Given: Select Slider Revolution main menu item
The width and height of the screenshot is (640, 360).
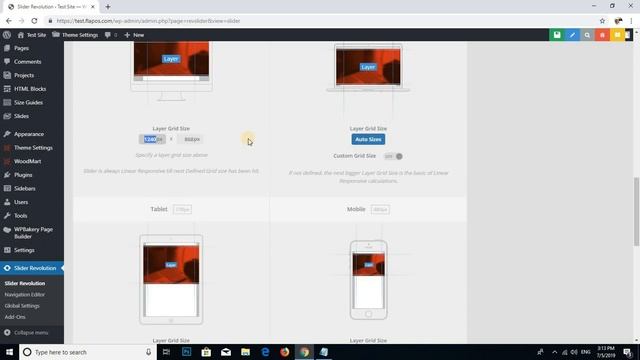Looking at the screenshot, I should [x=32, y=268].
